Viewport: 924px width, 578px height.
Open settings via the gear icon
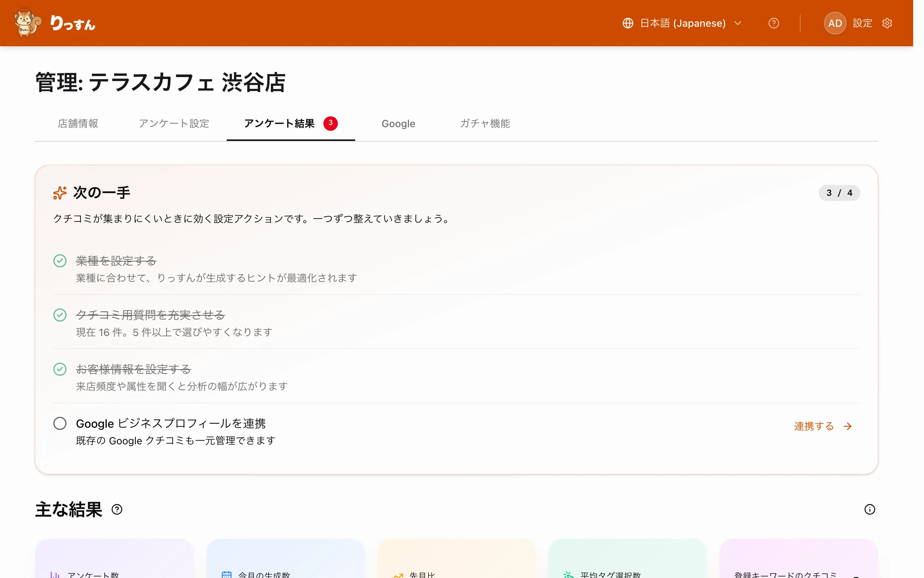887,23
